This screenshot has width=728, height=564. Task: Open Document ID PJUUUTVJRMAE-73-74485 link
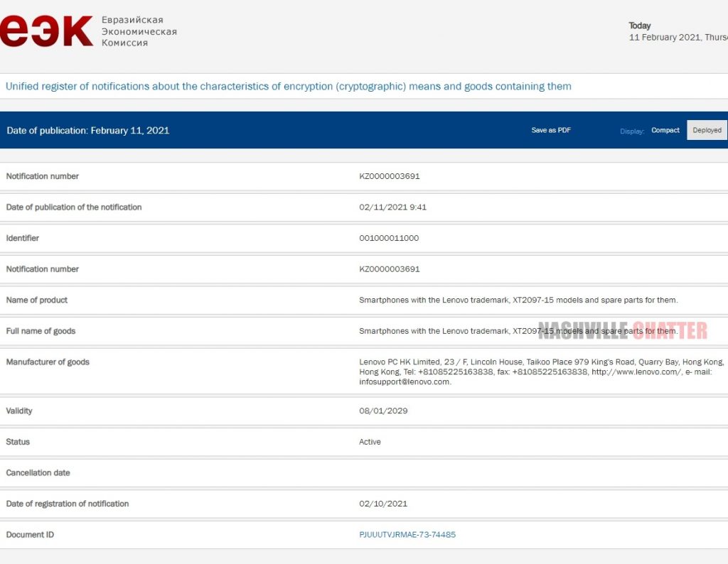coord(407,535)
